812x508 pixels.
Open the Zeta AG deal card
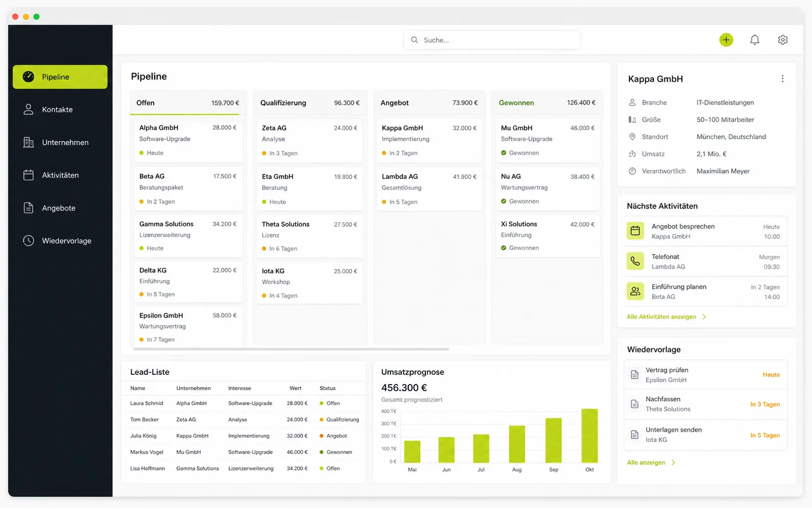click(310, 140)
